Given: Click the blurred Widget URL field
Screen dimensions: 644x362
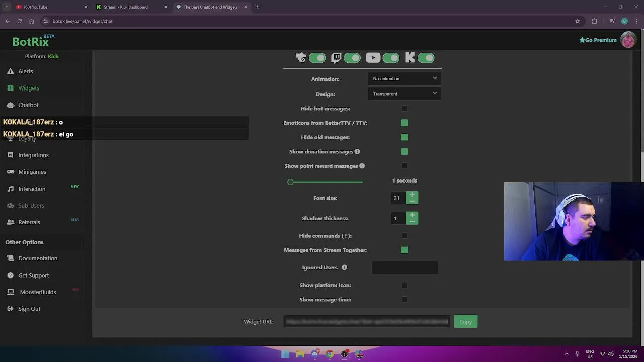Looking at the screenshot, I should 366,322.
